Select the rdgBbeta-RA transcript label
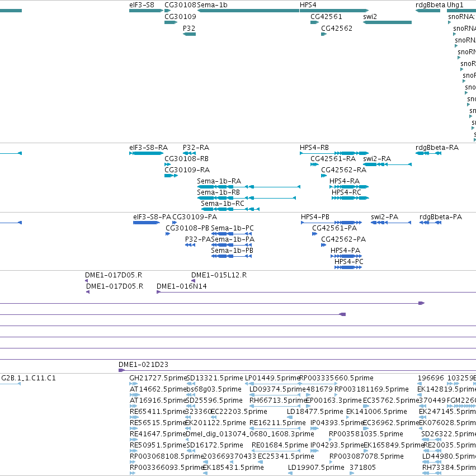The image size is (476, 476). pos(437,148)
